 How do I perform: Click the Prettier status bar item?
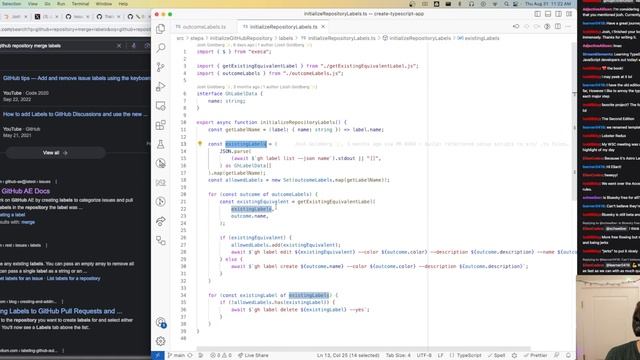coord(536,356)
